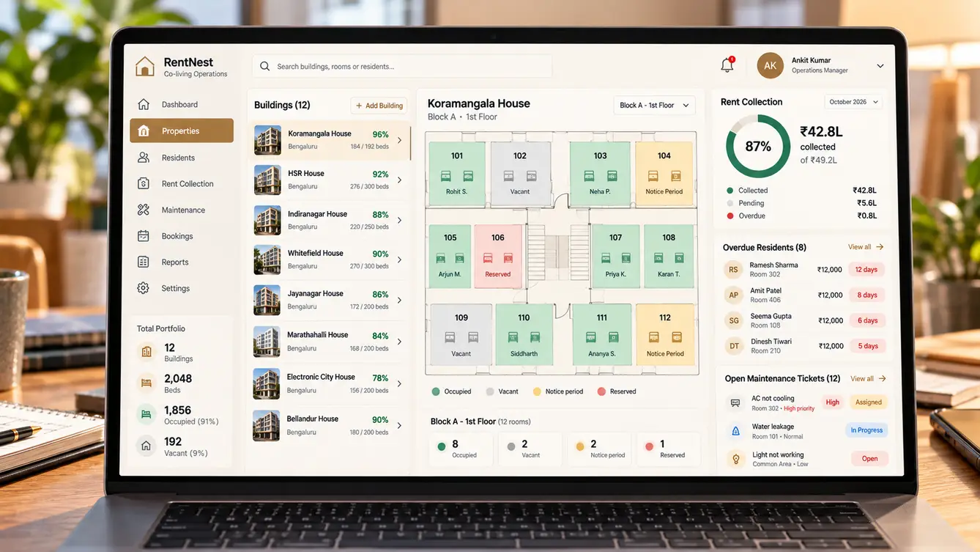This screenshot has width=980, height=552.
Task: Go to Rent Collection in the sidebar
Action: point(182,184)
